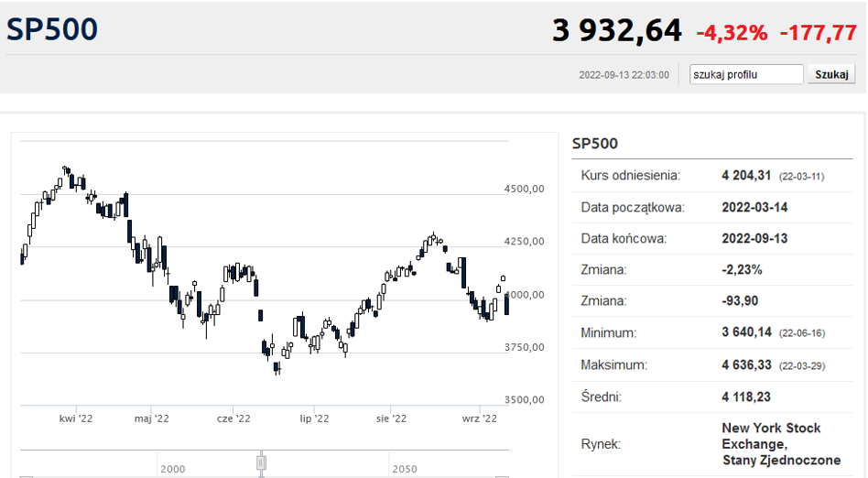Click the "cze '22" date axis label

tap(233, 418)
